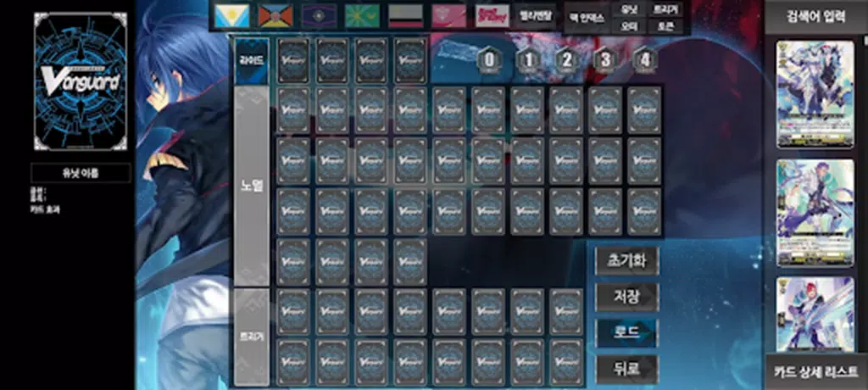Open the 카드 상세 리스트 panel
Screen dimensions: 868x390
pos(816,371)
